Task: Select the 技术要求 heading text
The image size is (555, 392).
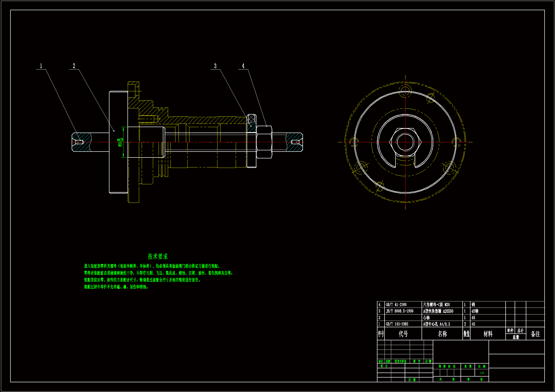Action: pyautogui.click(x=158, y=257)
